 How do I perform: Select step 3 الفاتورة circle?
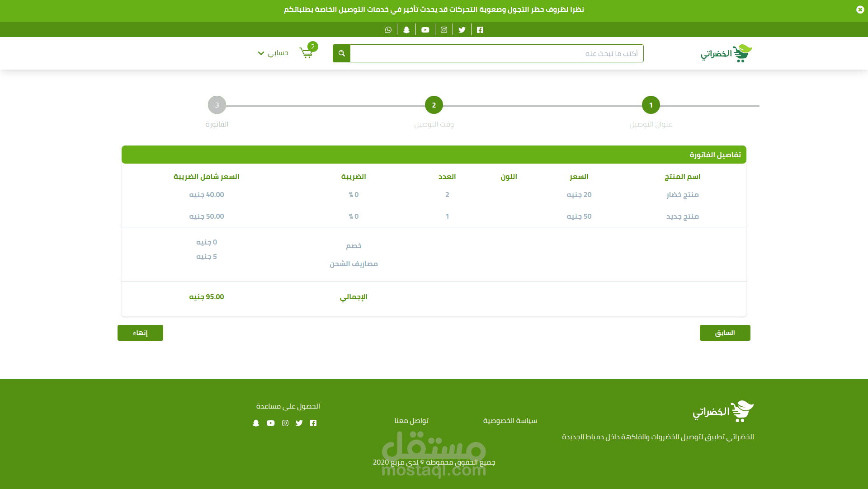click(217, 105)
